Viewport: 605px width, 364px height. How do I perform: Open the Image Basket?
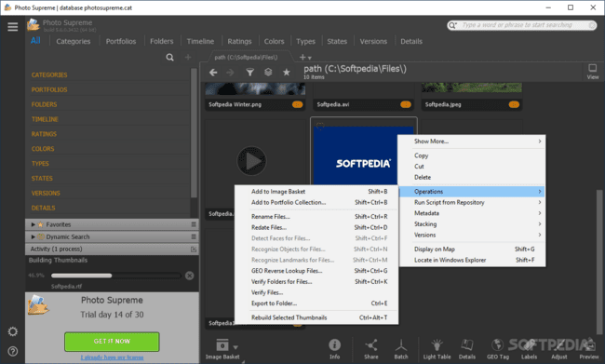tap(222, 349)
